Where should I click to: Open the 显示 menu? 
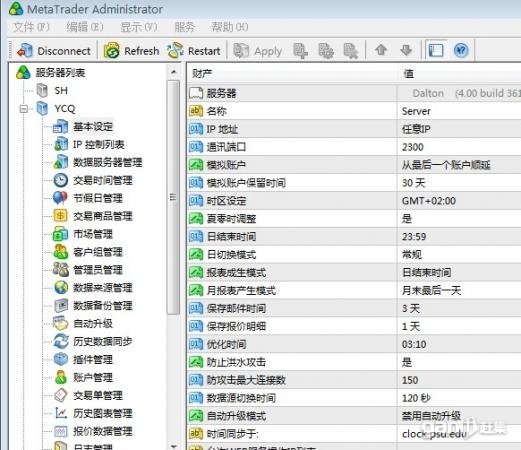coord(139,27)
